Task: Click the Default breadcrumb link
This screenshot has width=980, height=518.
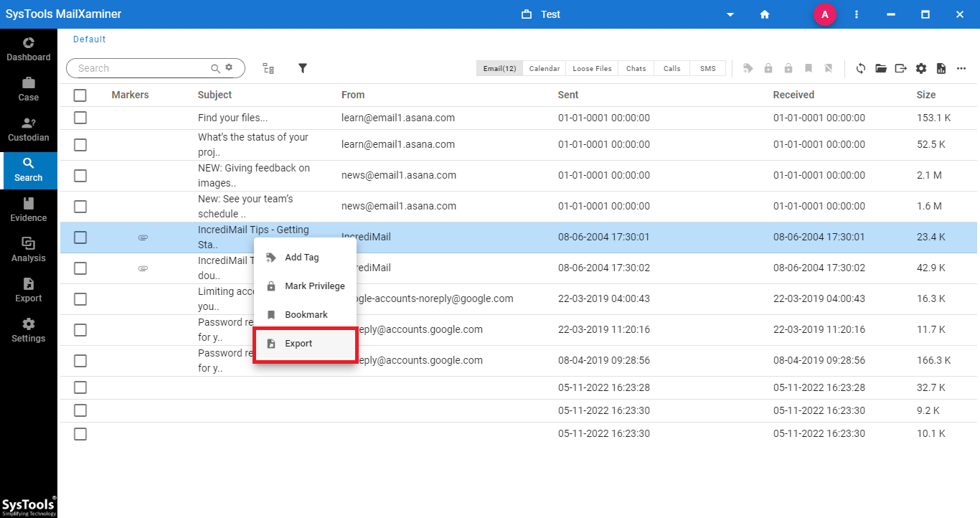Action: (89, 39)
